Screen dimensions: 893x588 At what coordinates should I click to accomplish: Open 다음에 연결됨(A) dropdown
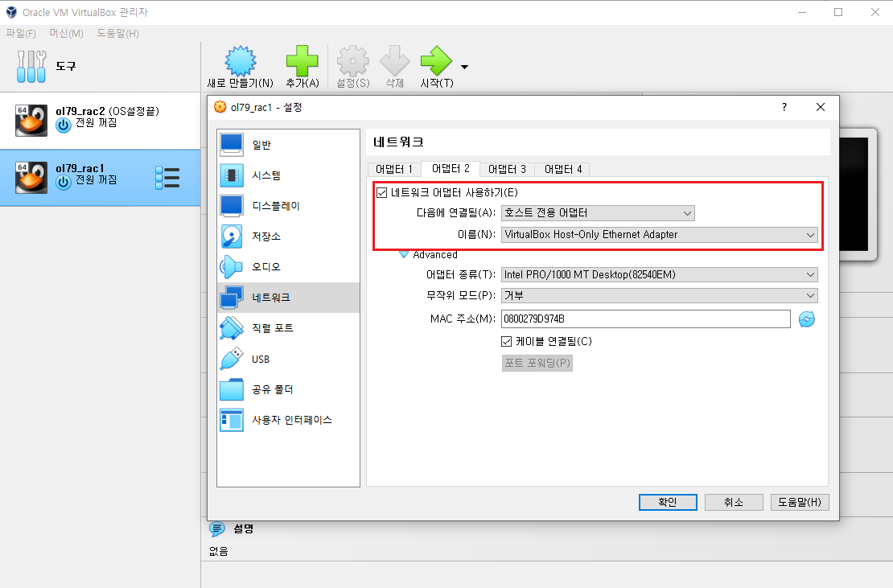[x=598, y=213]
